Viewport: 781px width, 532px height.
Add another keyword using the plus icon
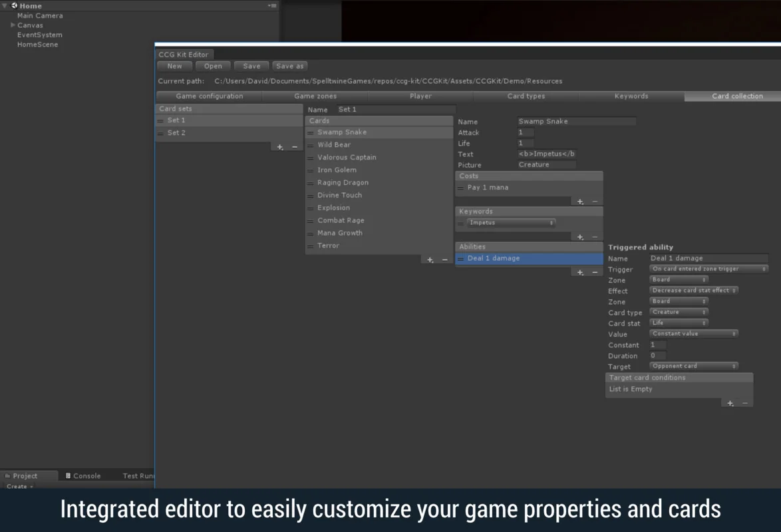[x=579, y=236]
